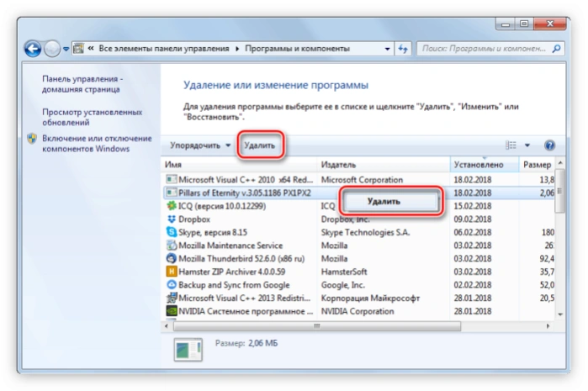The width and height of the screenshot is (588, 391).
Task: Open the address bar history dropdown
Action: (x=387, y=49)
